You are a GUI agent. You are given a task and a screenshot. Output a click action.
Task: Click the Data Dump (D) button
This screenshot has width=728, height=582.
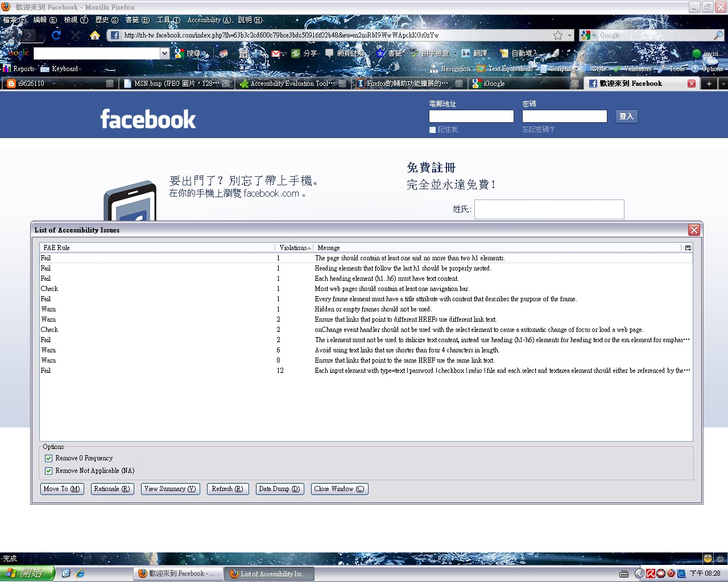(x=279, y=489)
